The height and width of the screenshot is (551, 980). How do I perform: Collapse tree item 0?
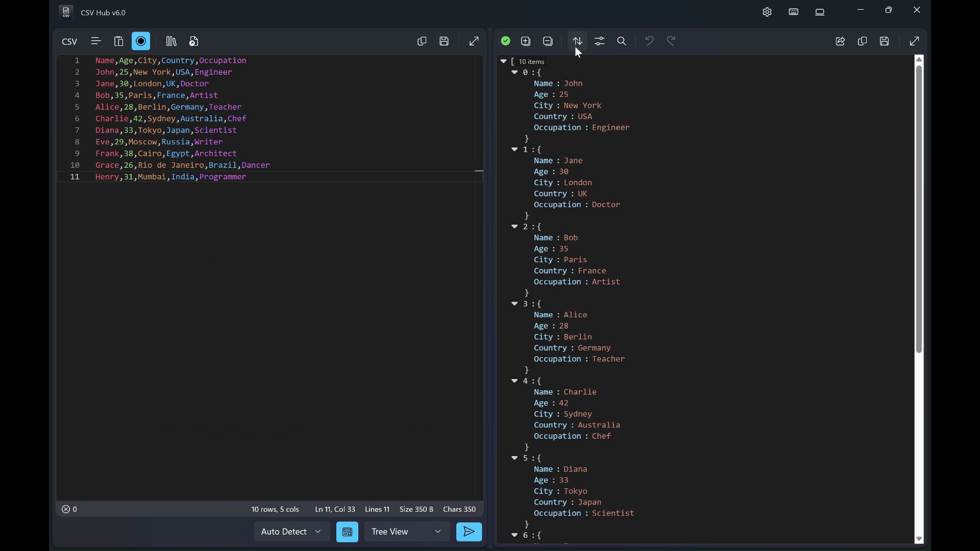coord(516,73)
